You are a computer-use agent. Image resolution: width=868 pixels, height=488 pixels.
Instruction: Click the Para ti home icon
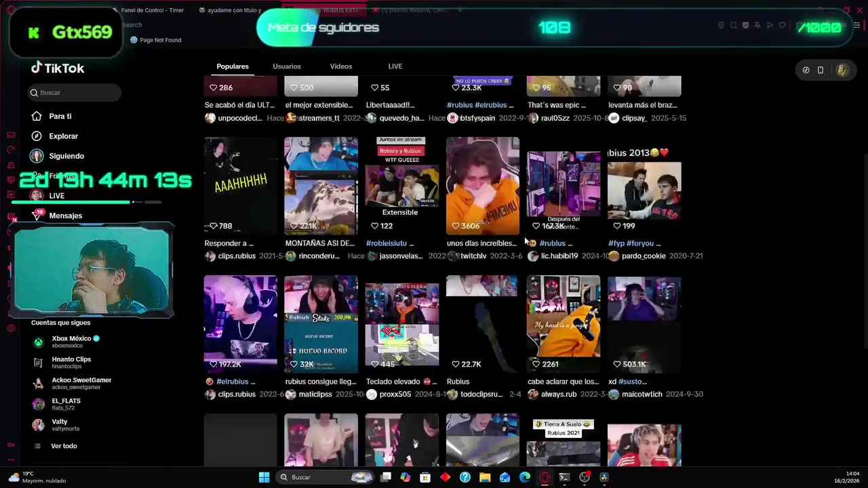click(x=37, y=116)
